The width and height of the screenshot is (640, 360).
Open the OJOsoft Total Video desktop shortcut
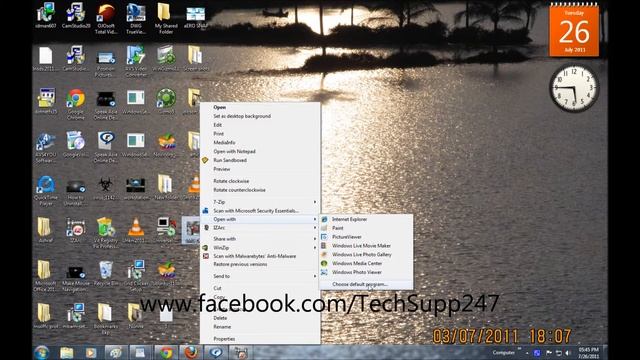tap(106, 18)
